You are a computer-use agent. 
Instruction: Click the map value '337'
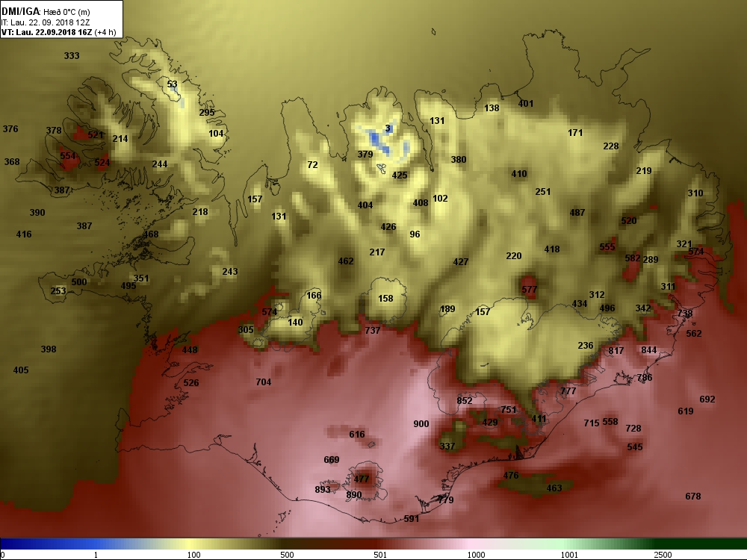[447, 447]
